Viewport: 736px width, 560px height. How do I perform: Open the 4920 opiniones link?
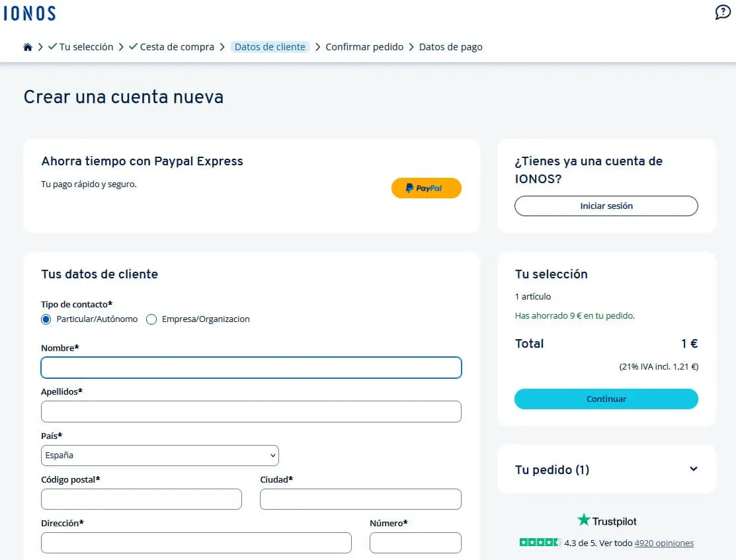coord(663,543)
